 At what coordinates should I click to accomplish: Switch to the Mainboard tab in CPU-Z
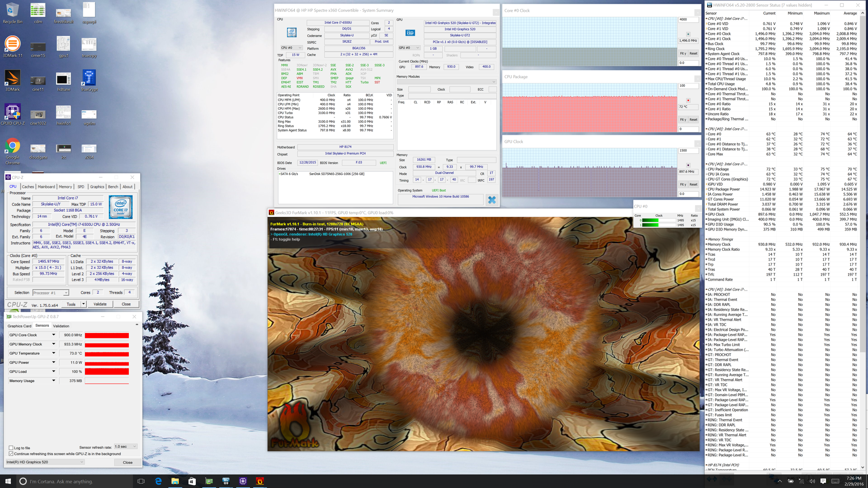coord(46,187)
